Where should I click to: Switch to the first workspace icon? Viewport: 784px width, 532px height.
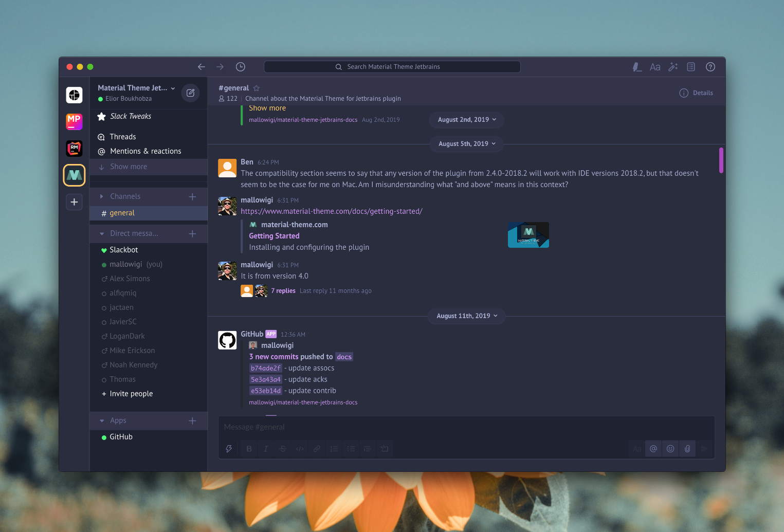tap(74, 95)
